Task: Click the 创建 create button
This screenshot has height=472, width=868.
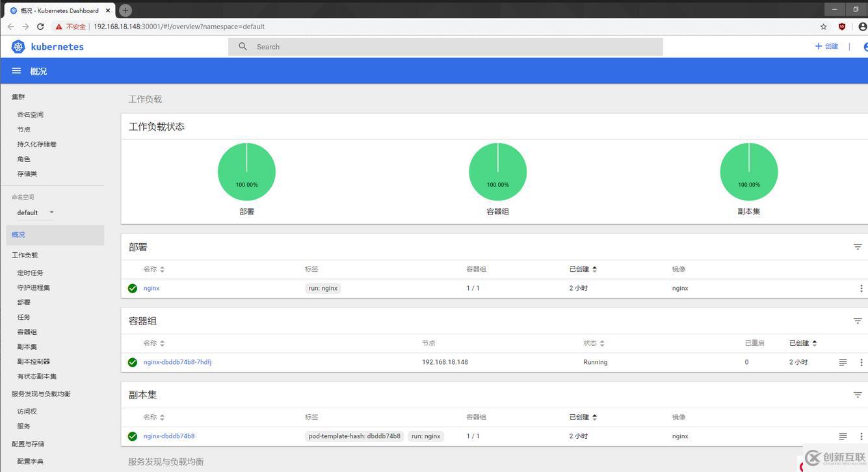Action: pos(826,46)
